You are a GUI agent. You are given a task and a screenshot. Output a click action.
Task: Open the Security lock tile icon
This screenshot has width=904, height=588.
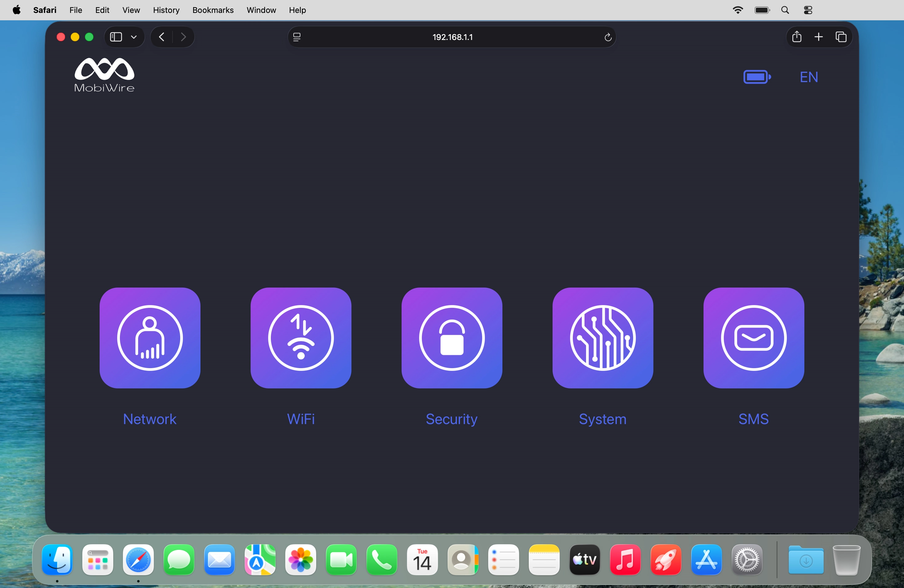(452, 338)
